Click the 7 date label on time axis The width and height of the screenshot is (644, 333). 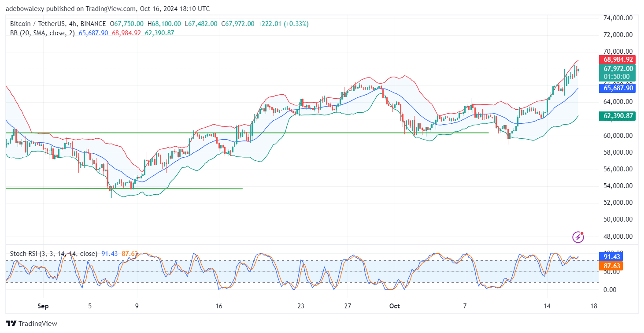465,306
